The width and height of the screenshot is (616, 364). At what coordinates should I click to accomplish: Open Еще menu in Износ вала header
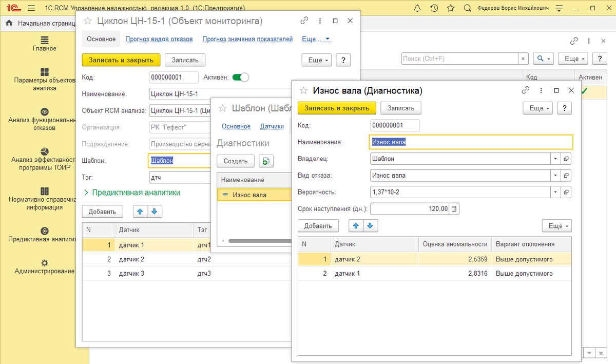[x=538, y=108]
